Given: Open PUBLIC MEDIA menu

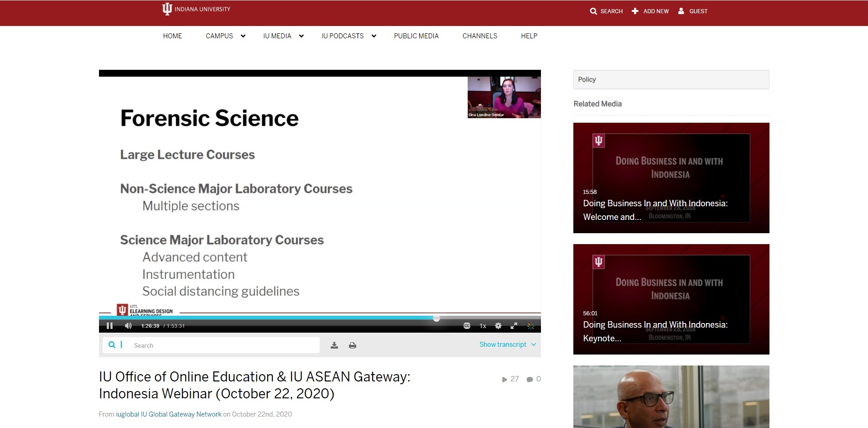Looking at the screenshot, I should coord(416,36).
